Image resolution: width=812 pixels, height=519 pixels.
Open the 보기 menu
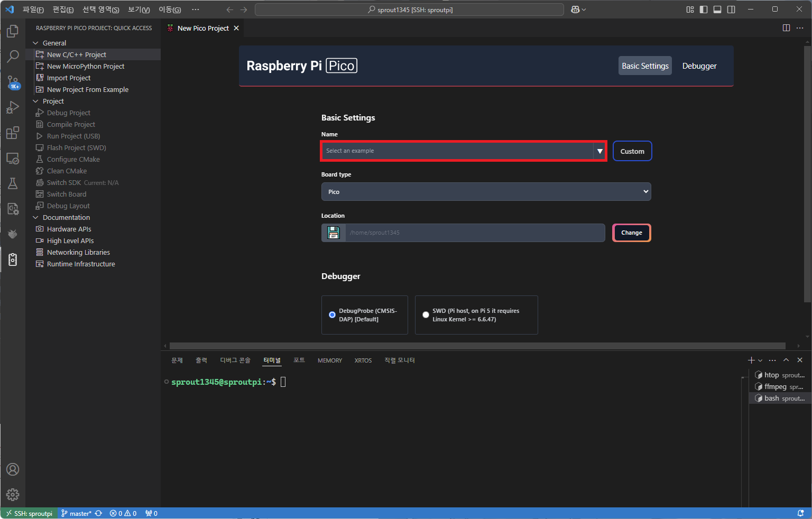click(139, 10)
